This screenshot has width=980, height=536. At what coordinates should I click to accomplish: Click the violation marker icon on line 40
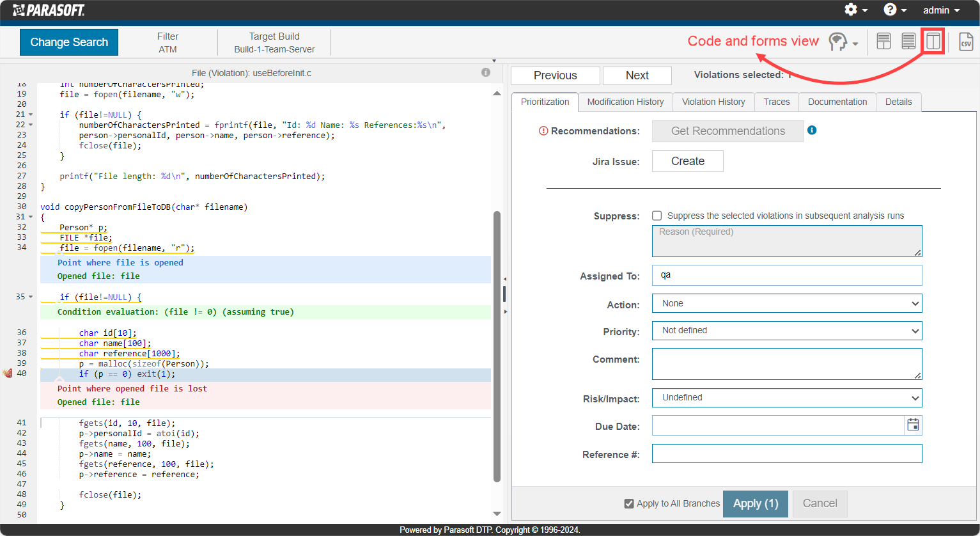pyautogui.click(x=8, y=374)
